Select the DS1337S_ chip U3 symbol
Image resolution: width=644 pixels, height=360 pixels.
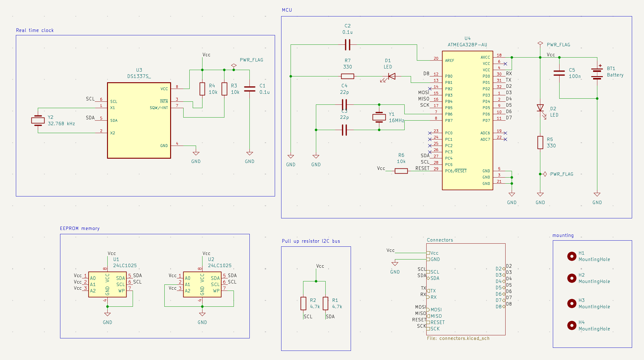point(139,120)
